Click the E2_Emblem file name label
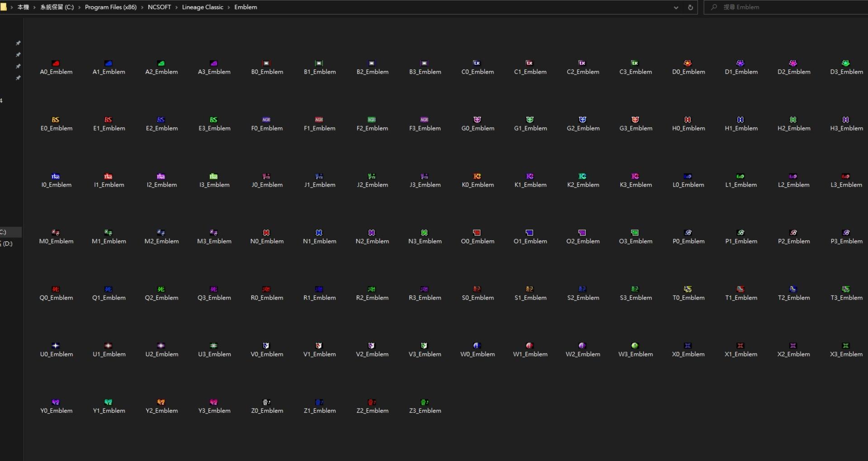This screenshot has width=868, height=461. (162, 128)
